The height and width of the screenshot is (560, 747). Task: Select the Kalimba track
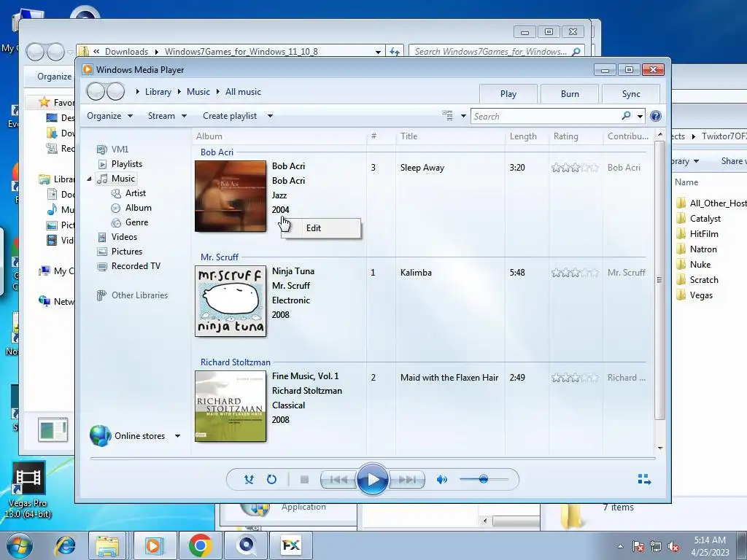click(416, 273)
